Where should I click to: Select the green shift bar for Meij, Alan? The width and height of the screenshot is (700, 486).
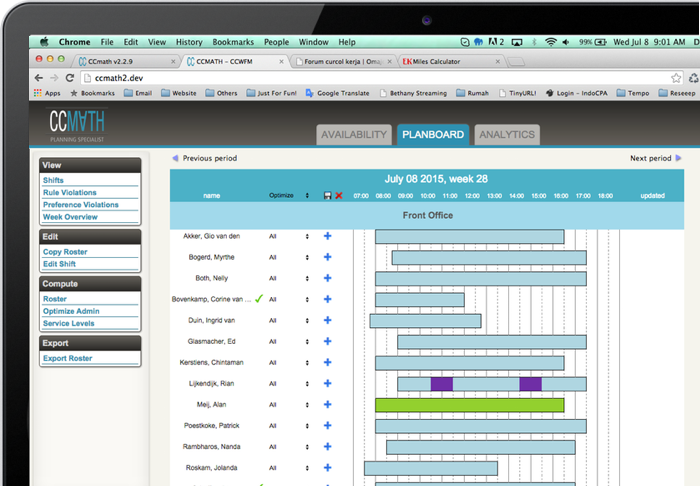pos(470,405)
